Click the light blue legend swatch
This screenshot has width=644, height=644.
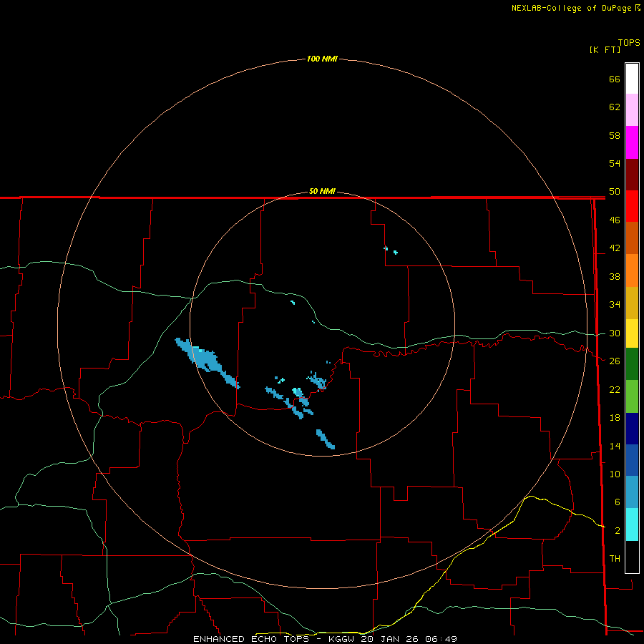click(632, 492)
